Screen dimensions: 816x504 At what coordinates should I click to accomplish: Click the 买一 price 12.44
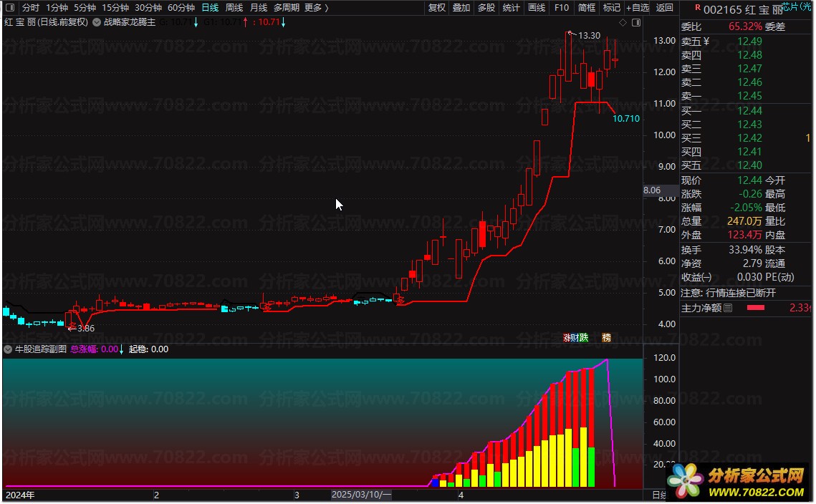(x=749, y=110)
